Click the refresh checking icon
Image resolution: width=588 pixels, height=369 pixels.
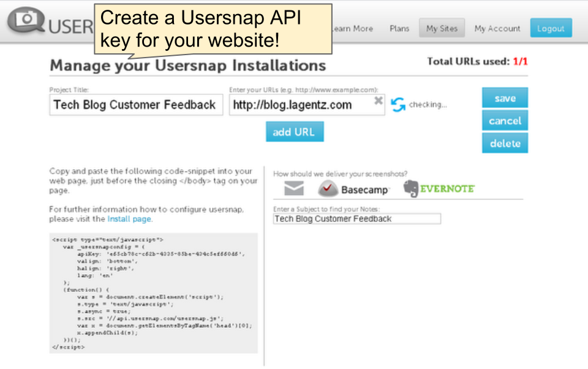398,105
